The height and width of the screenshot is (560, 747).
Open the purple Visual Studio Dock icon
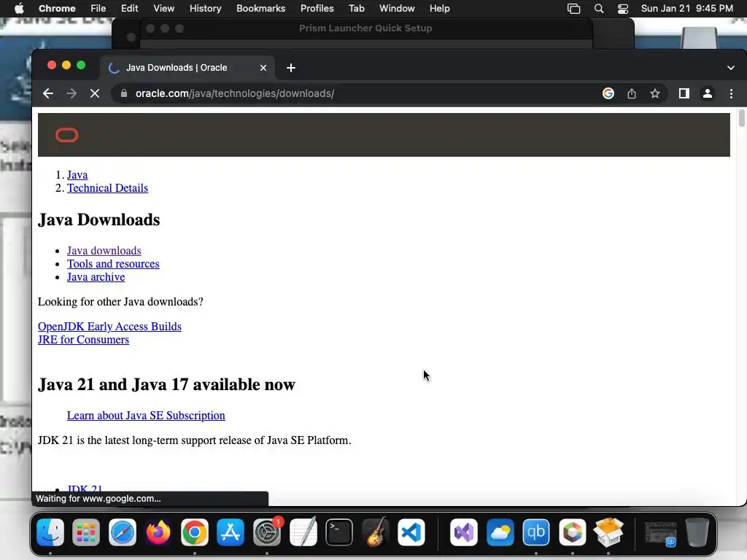(464, 532)
